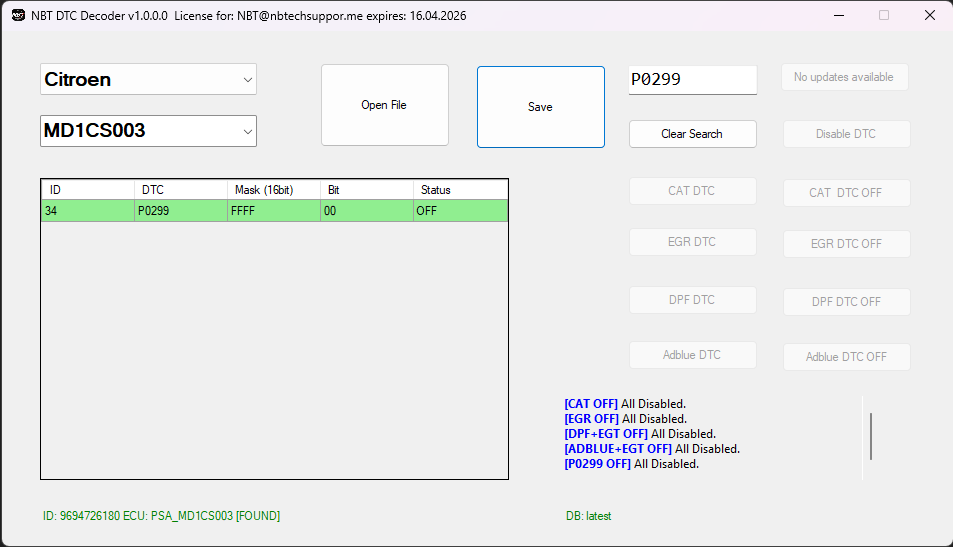
Task: Click the [P0299 OFF] log line
Action: tap(631, 464)
